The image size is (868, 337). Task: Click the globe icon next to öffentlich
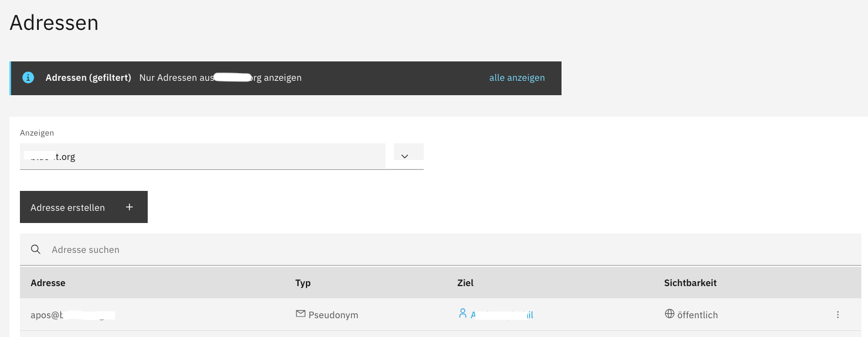click(x=669, y=314)
